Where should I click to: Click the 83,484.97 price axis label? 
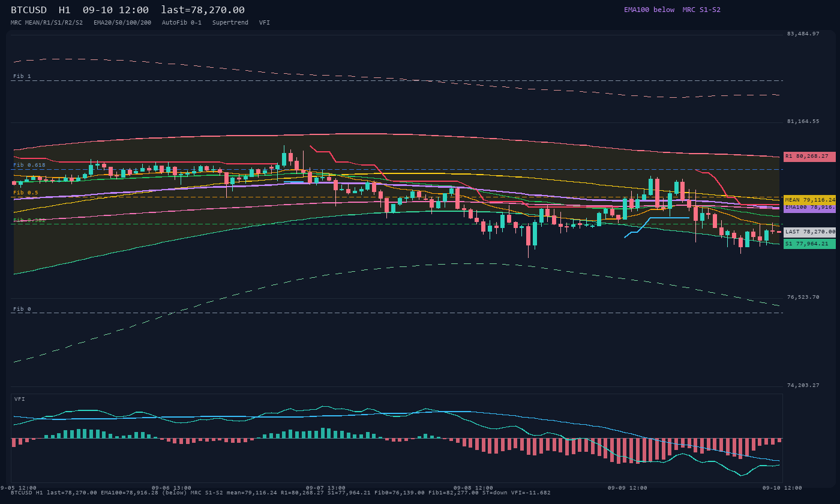point(803,34)
